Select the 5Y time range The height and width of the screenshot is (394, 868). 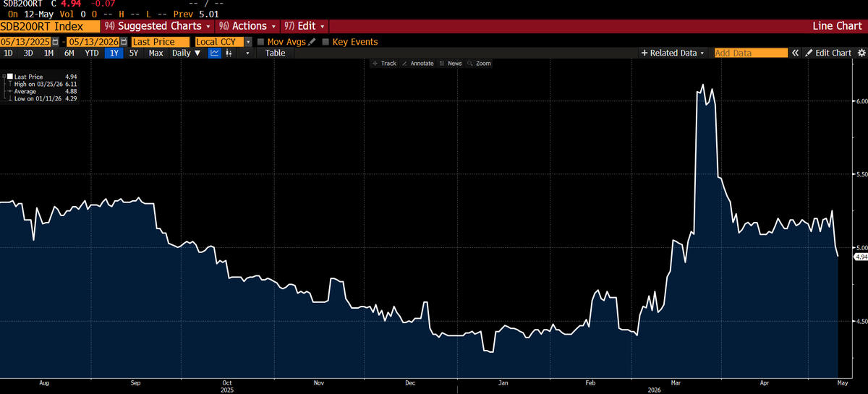[x=134, y=53]
